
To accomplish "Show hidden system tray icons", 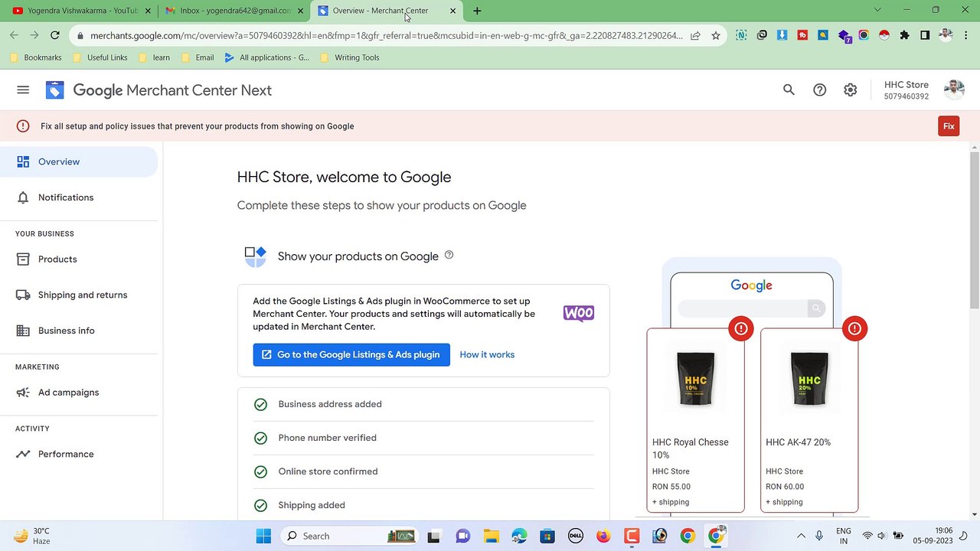I will coord(801,536).
